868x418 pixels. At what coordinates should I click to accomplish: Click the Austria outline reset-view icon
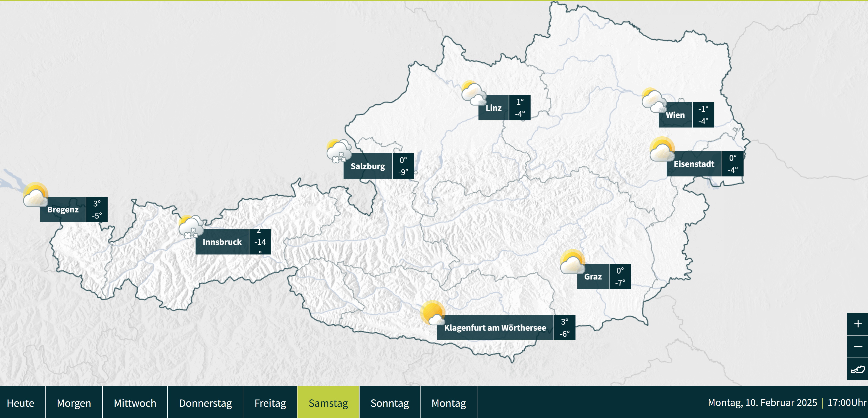858,369
